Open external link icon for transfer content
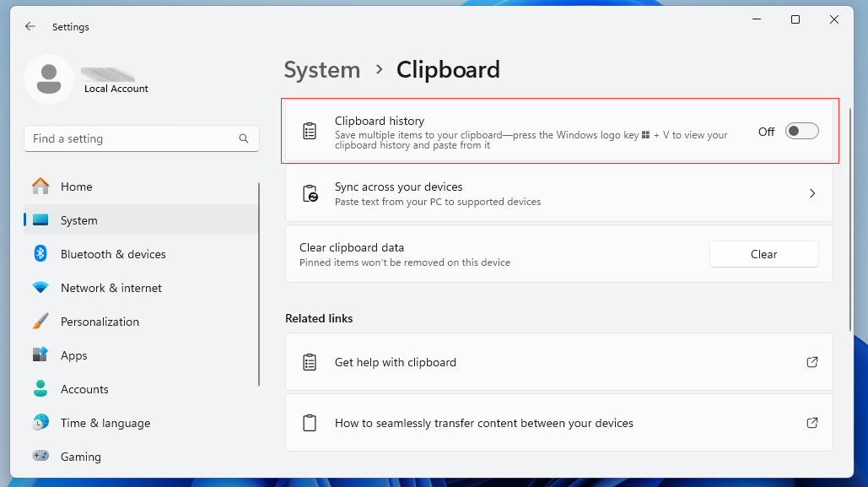Image resolution: width=868 pixels, height=487 pixels. 812,423
